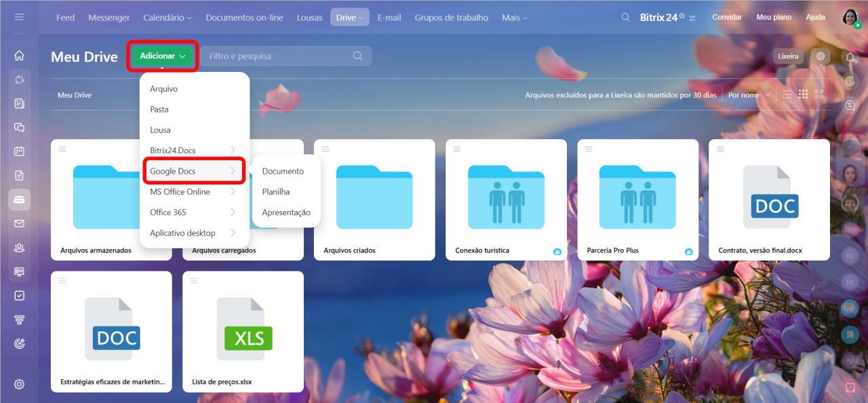Open the Parceria Pro Plus shared folder
Viewport: 868px width, 403px height.
(x=637, y=199)
